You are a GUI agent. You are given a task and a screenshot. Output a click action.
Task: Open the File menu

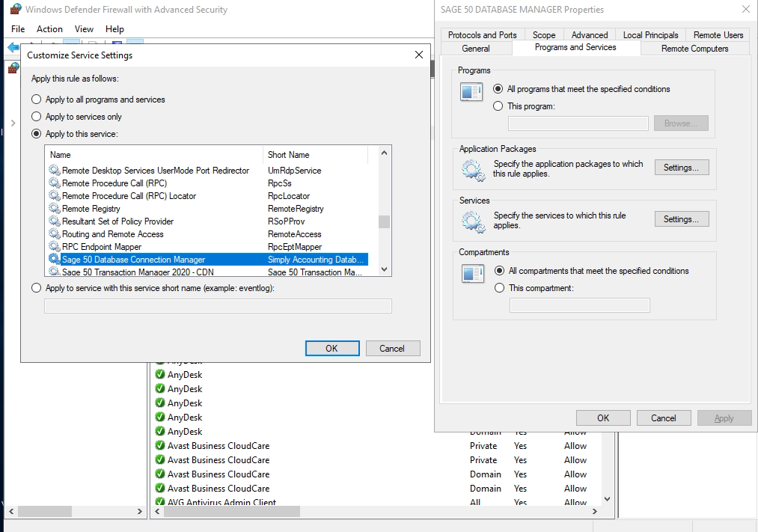(18, 29)
